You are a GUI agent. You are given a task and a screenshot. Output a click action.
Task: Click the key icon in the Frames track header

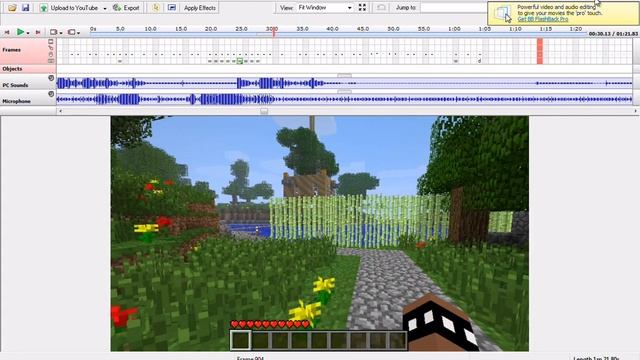51,48
